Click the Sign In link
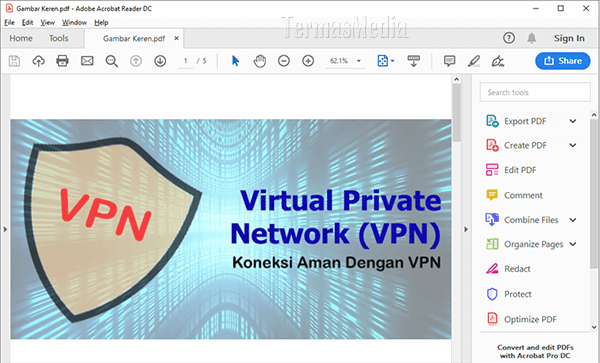Viewport: 600px width, 363px height. point(569,38)
